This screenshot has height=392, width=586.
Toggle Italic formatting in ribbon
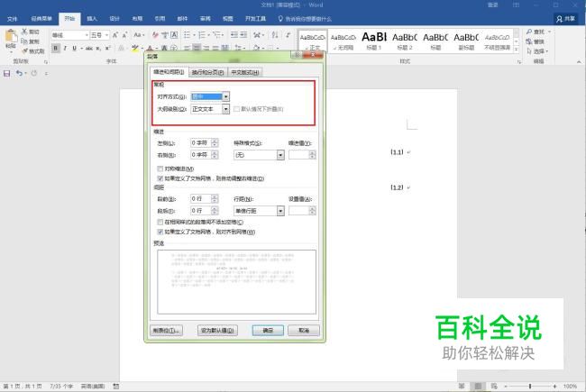66,48
